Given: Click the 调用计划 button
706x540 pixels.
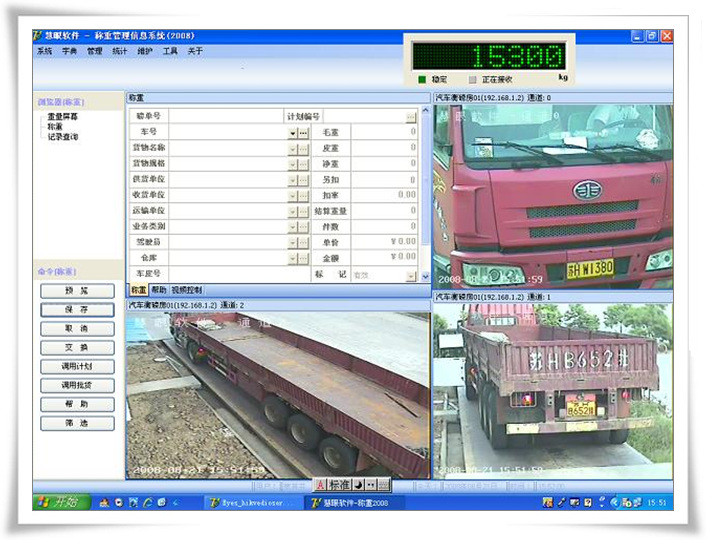Looking at the screenshot, I should (77, 367).
